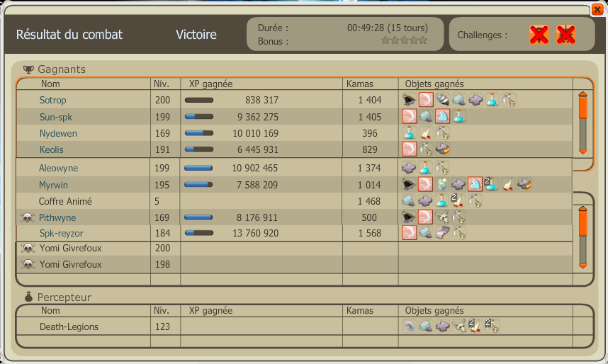Click the Percepteur pouch icon

coord(28,297)
